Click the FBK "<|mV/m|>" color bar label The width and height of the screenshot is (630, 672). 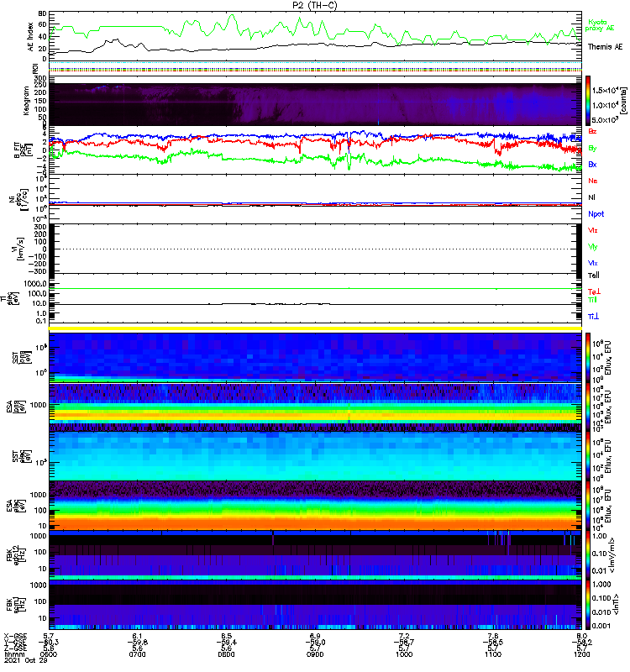[x=614, y=555]
